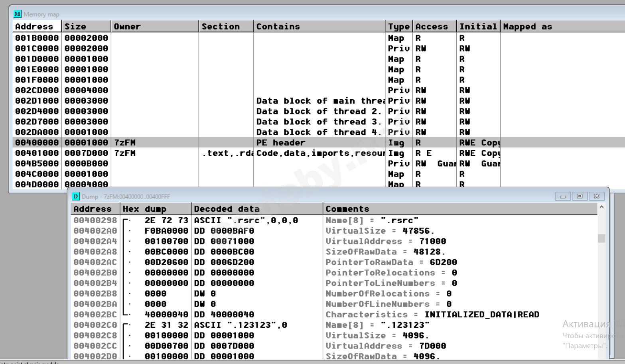
Task: Select dump address 004002A8
Action: pos(95,252)
